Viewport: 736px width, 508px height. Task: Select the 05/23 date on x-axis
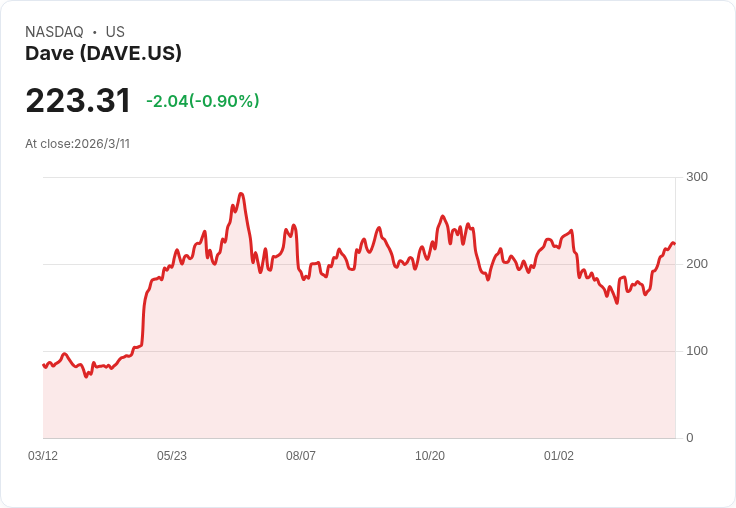coord(172,456)
